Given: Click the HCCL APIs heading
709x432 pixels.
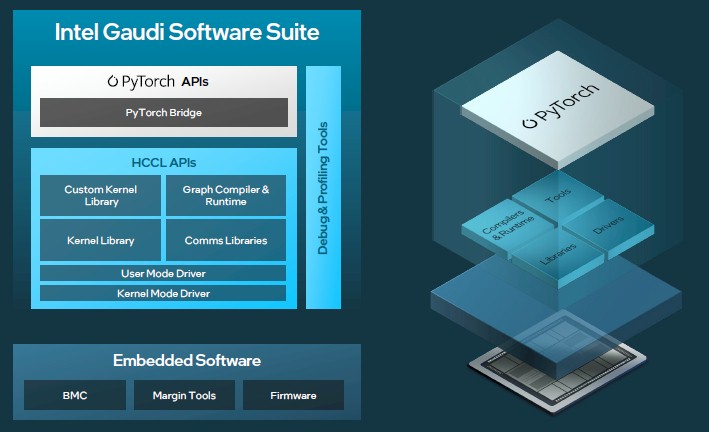Looking at the screenshot, I should coord(164,162).
